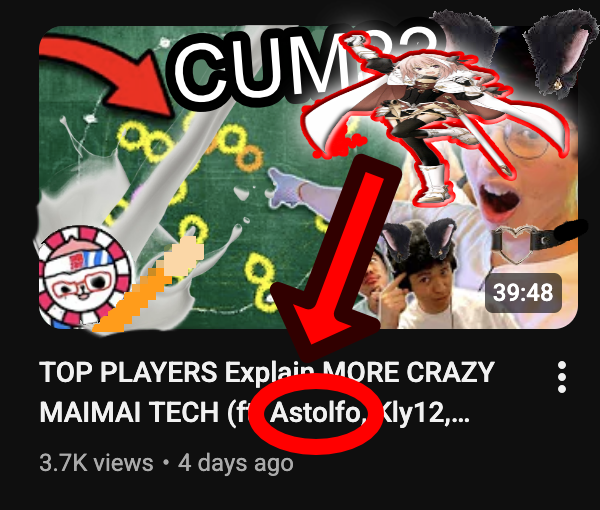Click the 39:48 duration badge
This screenshot has width=600, height=510.
(x=523, y=293)
